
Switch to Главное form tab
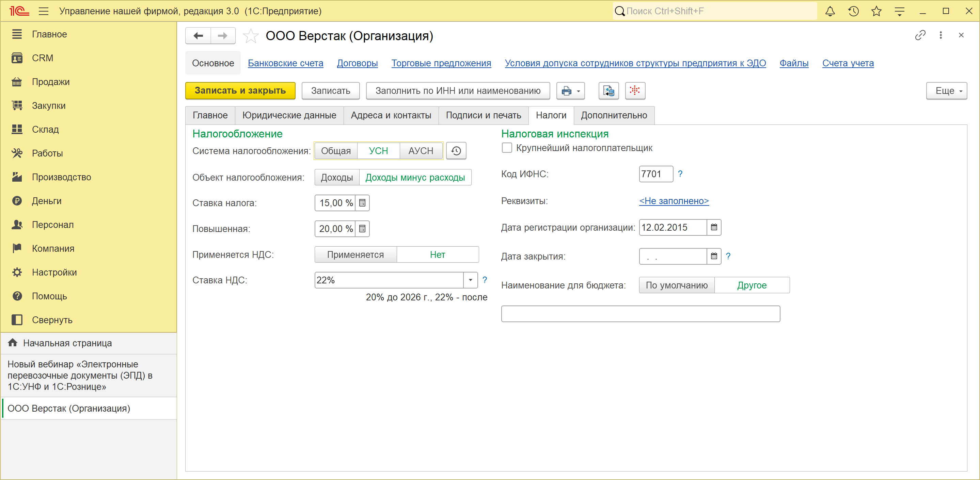coord(210,115)
